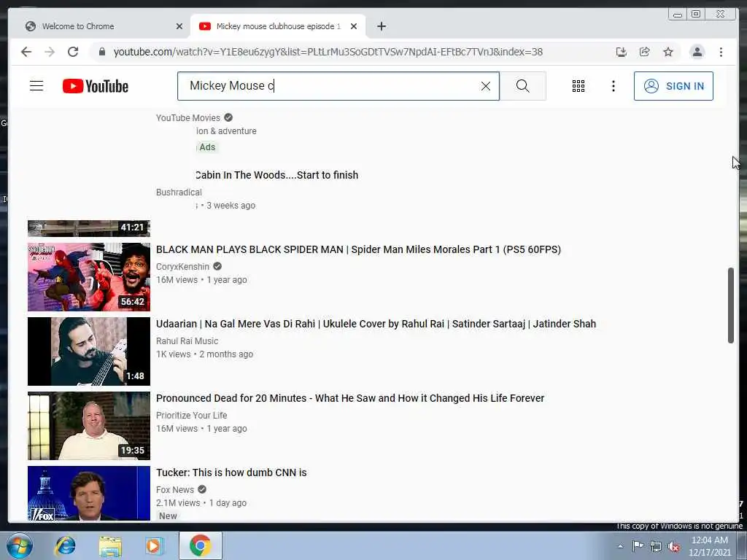
Task: Click the SIGN IN button
Action: pyautogui.click(x=673, y=86)
